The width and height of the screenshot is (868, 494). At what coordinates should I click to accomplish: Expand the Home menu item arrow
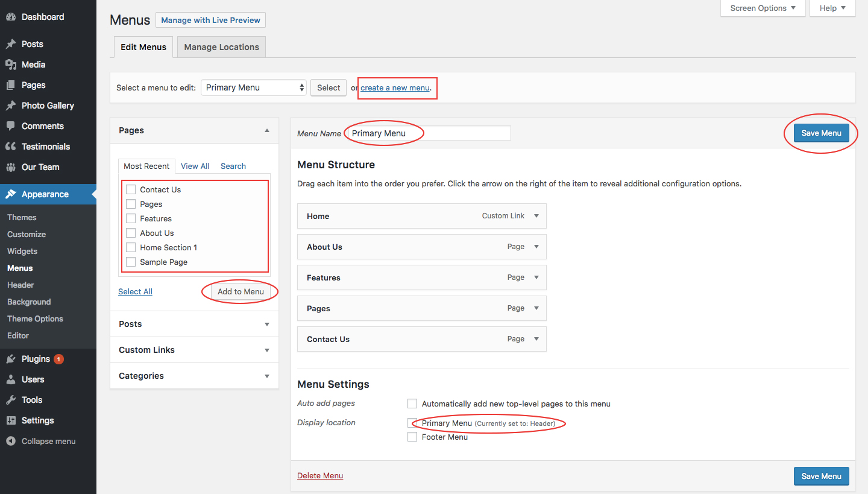coord(536,216)
